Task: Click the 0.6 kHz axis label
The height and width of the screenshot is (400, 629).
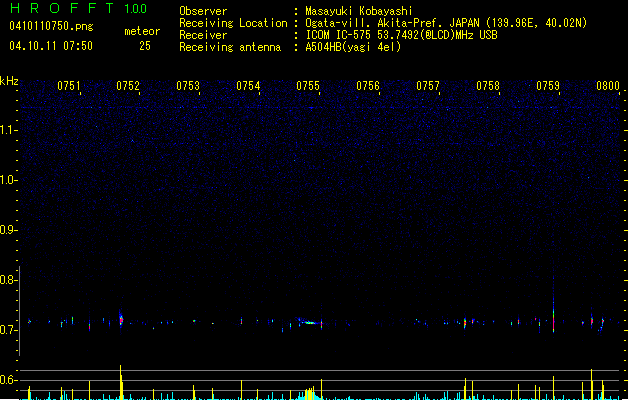Action: point(8,380)
